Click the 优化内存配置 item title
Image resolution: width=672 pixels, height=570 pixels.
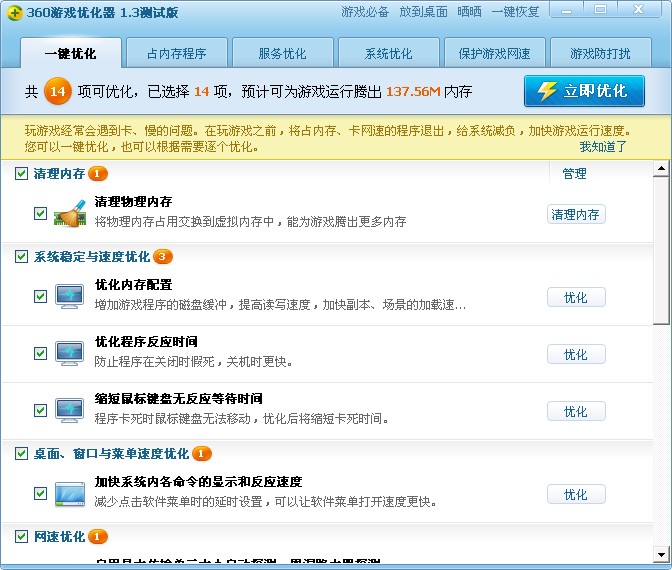coord(133,285)
